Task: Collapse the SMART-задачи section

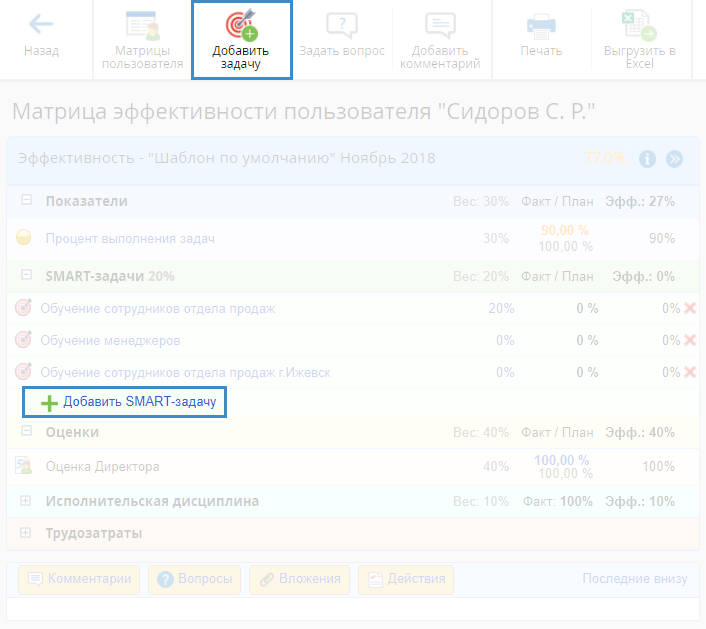Action: 26,276
